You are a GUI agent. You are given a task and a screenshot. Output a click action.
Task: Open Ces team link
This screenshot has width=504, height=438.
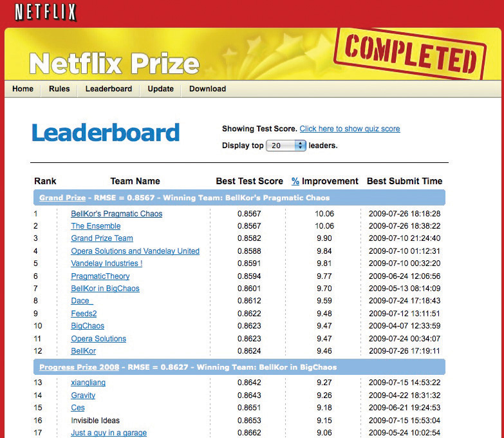click(x=78, y=408)
